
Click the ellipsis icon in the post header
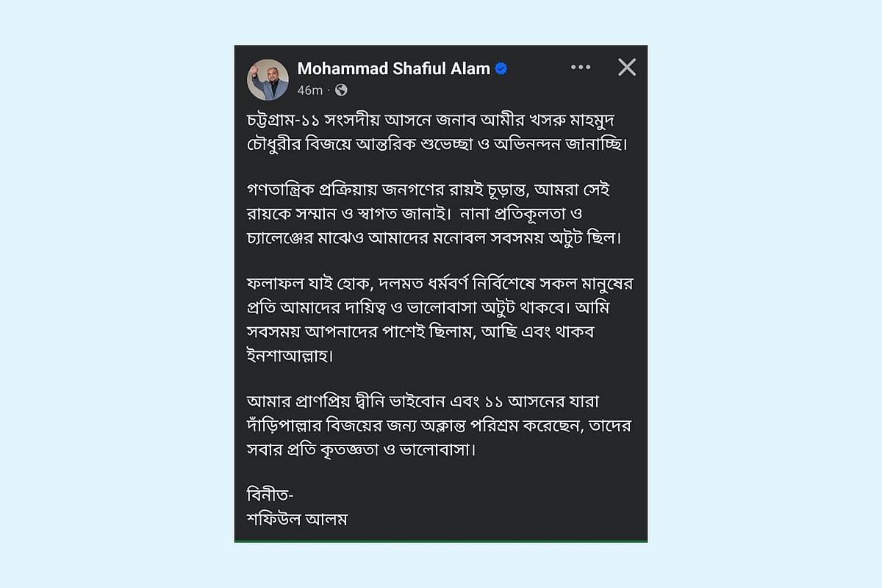point(581,67)
